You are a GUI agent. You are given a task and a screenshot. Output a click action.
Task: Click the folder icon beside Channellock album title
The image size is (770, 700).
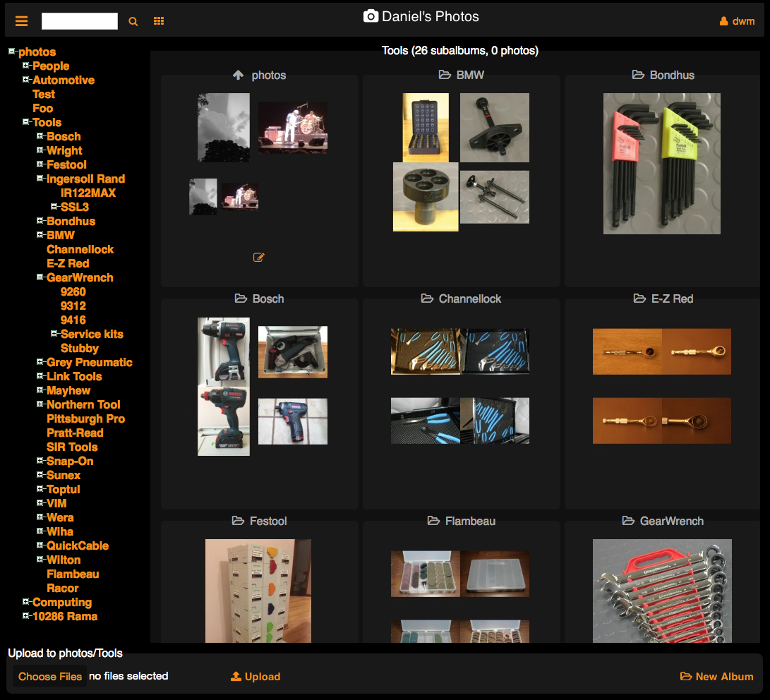427,298
